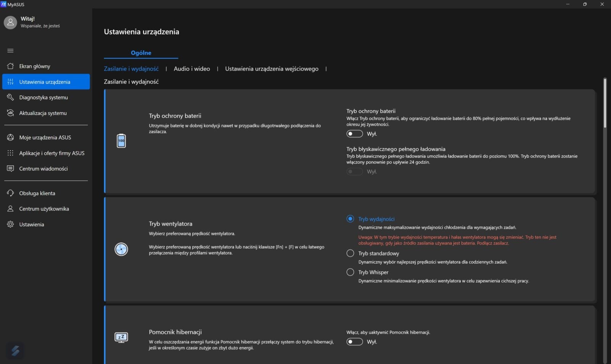Image resolution: width=611 pixels, height=364 pixels.
Task: Click the Centrum użytkownika person icon
Action: (x=10, y=209)
